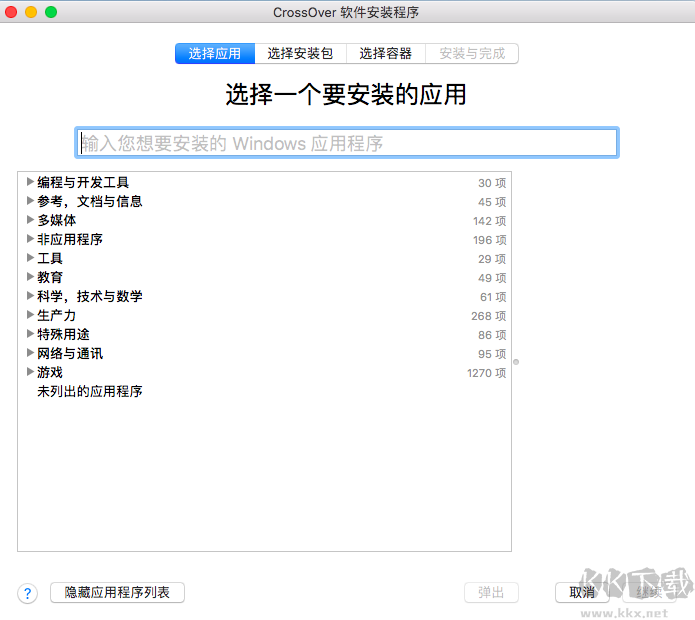The height and width of the screenshot is (620, 695).
Task: Expand the 参考，文档与信息 category triangle
Action: point(30,200)
